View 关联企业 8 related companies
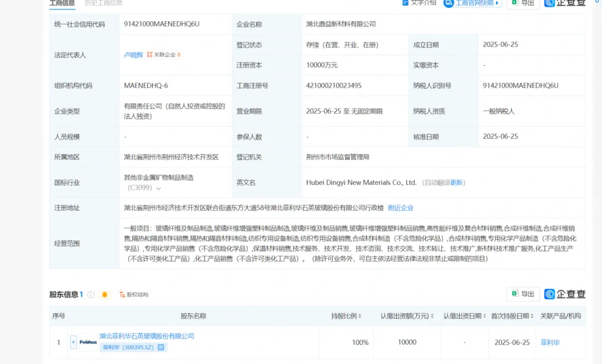 (164, 55)
